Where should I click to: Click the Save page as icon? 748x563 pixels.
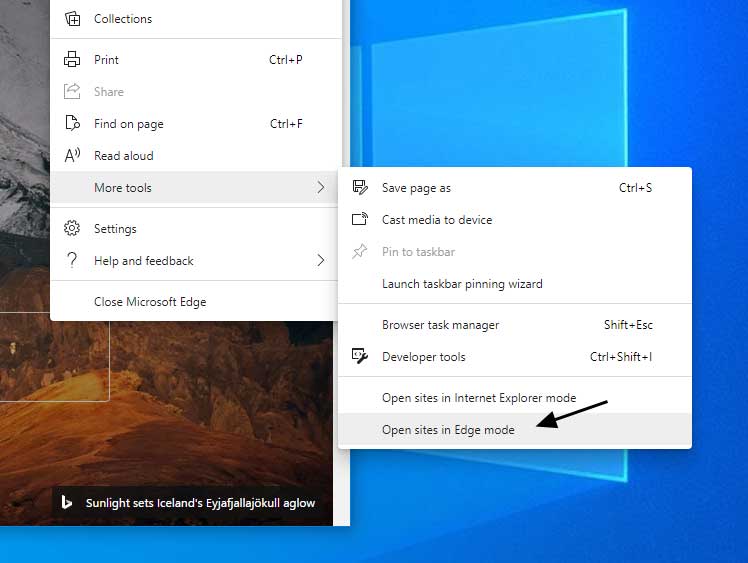(360, 188)
